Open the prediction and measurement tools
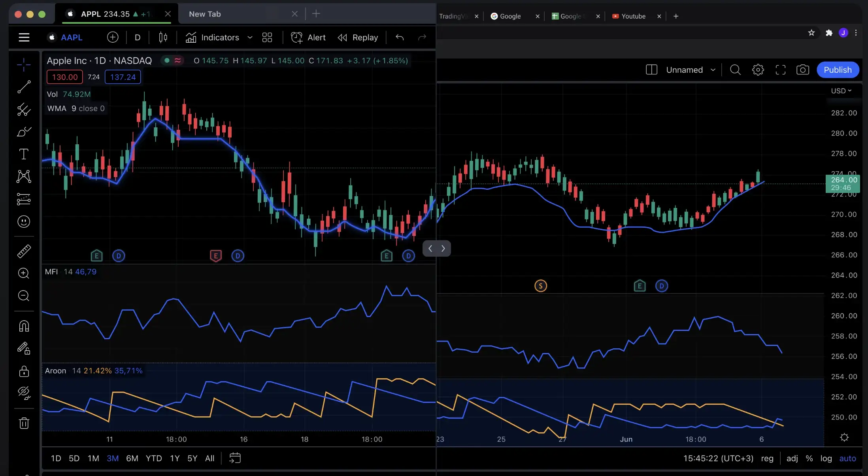Screen dimensions: 868x476 pos(24,199)
